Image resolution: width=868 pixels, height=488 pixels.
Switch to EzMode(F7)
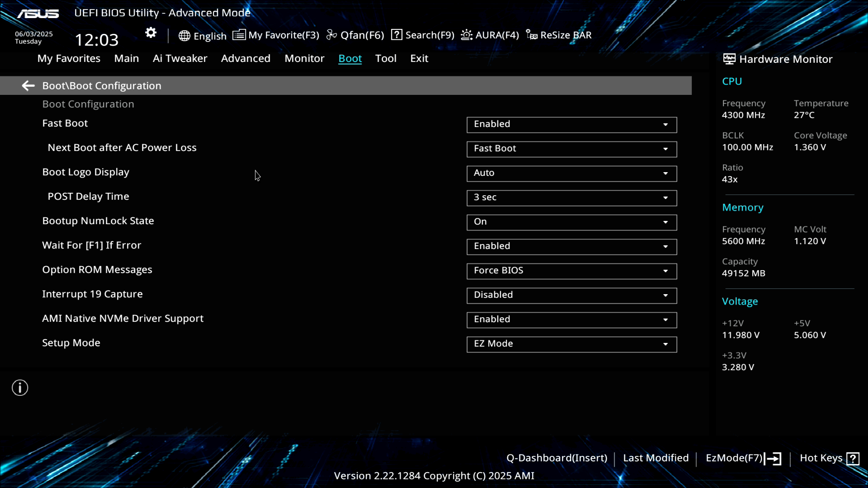(743, 458)
